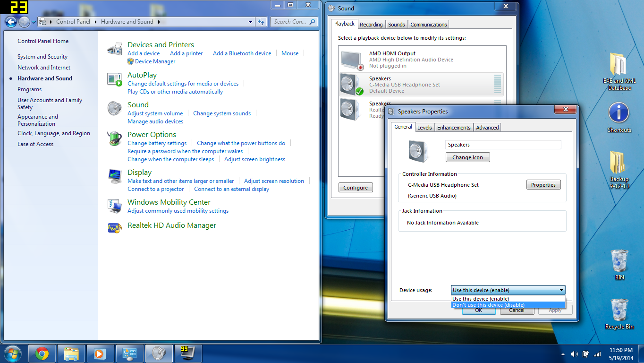Image resolution: width=644 pixels, height=363 pixels.
Task: Click the Properties button under Controller Information
Action: pyautogui.click(x=543, y=185)
